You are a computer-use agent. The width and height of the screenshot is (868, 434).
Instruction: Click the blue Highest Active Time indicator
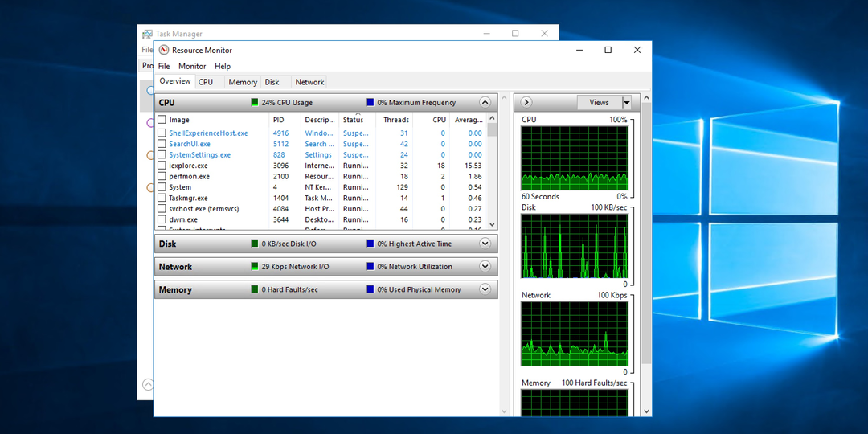(371, 244)
